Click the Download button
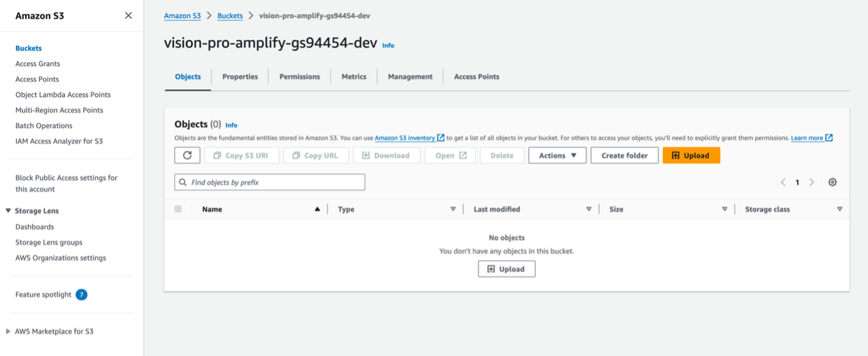This screenshot has height=356, width=868. click(387, 155)
